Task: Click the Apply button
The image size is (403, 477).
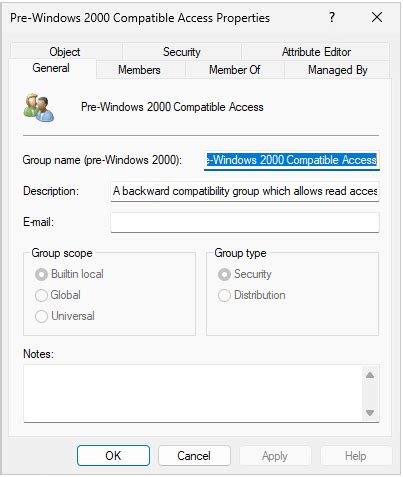Action: (x=275, y=456)
